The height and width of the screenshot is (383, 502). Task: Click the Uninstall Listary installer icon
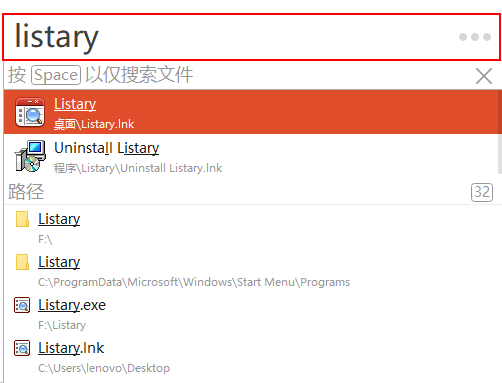[x=30, y=156]
